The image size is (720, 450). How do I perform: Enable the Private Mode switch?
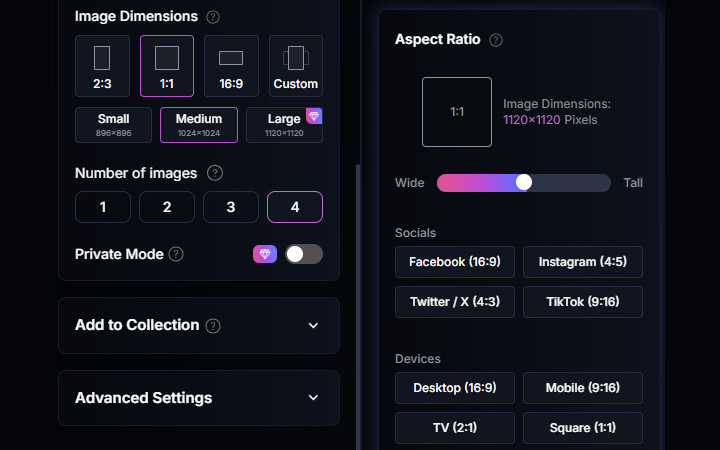pyautogui.click(x=304, y=254)
